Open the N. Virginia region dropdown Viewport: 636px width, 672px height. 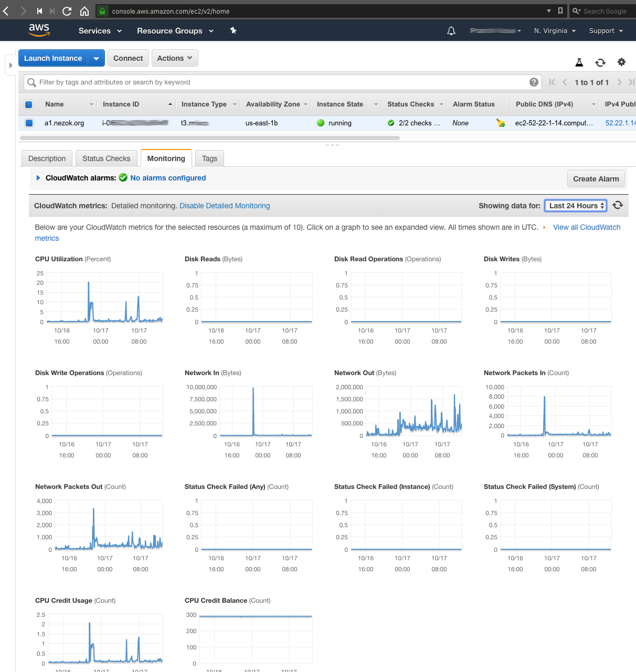(555, 31)
